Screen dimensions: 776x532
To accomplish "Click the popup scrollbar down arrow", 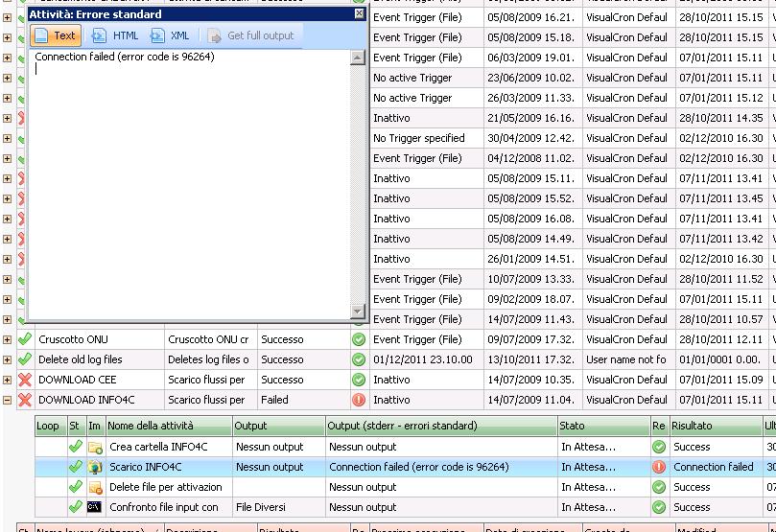I will [x=358, y=312].
